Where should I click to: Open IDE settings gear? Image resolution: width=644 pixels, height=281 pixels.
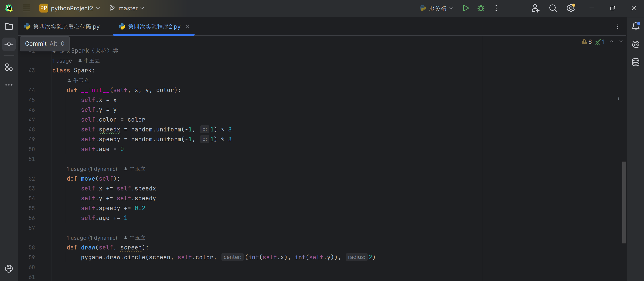pos(571,8)
